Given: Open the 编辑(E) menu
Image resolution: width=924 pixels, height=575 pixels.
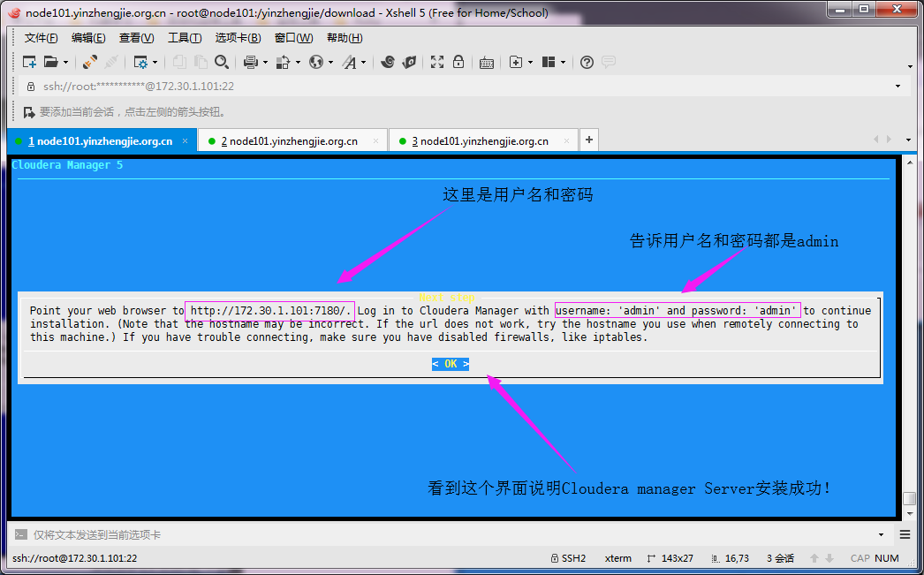Looking at the screenshot, I should (88, 38).
